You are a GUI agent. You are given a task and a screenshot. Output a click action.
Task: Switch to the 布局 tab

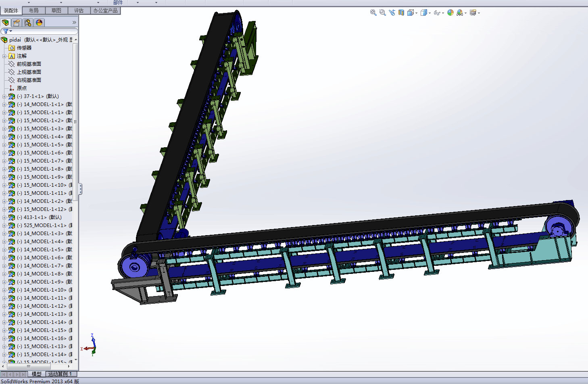[34, 10]
